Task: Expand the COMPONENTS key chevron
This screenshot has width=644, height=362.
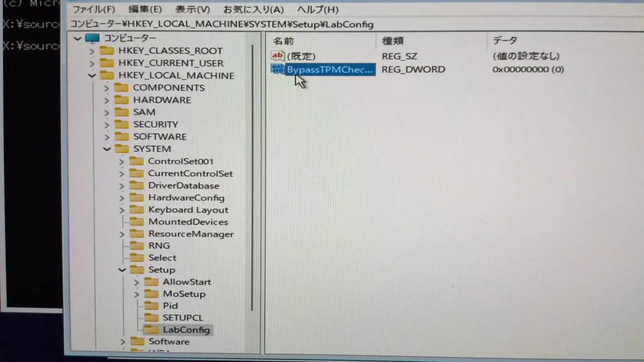Action: [x=106, y=88]
